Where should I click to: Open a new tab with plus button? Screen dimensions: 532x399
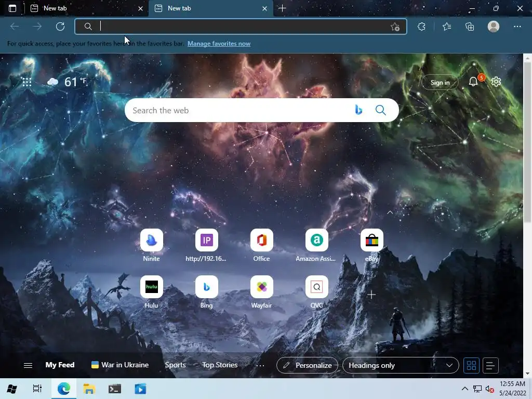point(282,8)
